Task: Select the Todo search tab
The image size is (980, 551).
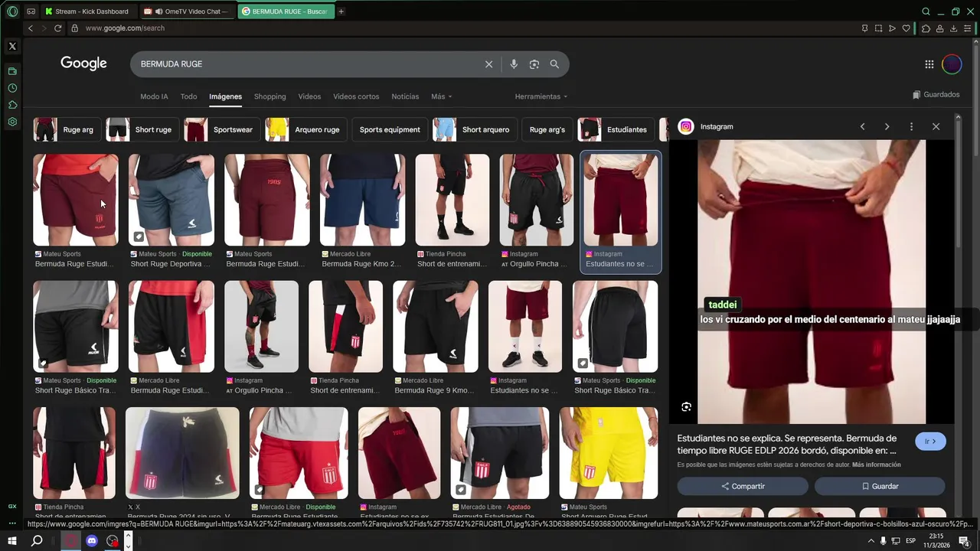Action: pyautogui.click(x=188, y=97)
